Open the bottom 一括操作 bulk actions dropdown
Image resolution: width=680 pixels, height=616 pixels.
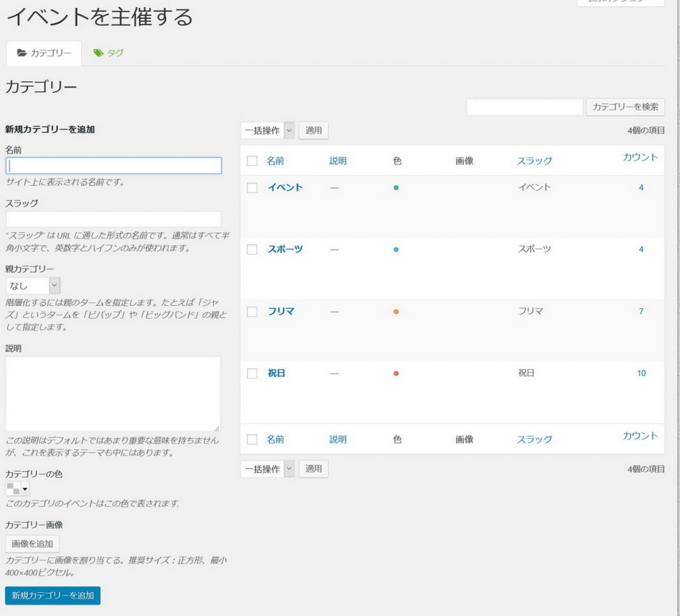(x=267, y=469)
